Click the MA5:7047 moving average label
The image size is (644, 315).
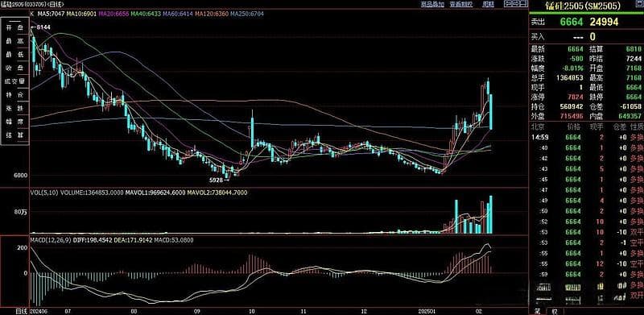point(52,14)
